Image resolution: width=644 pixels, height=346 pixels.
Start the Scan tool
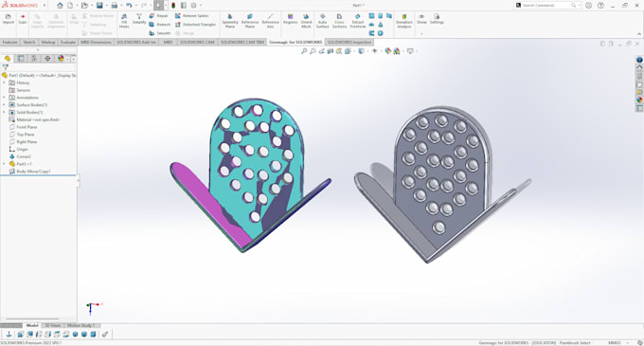tap(23, 19)
